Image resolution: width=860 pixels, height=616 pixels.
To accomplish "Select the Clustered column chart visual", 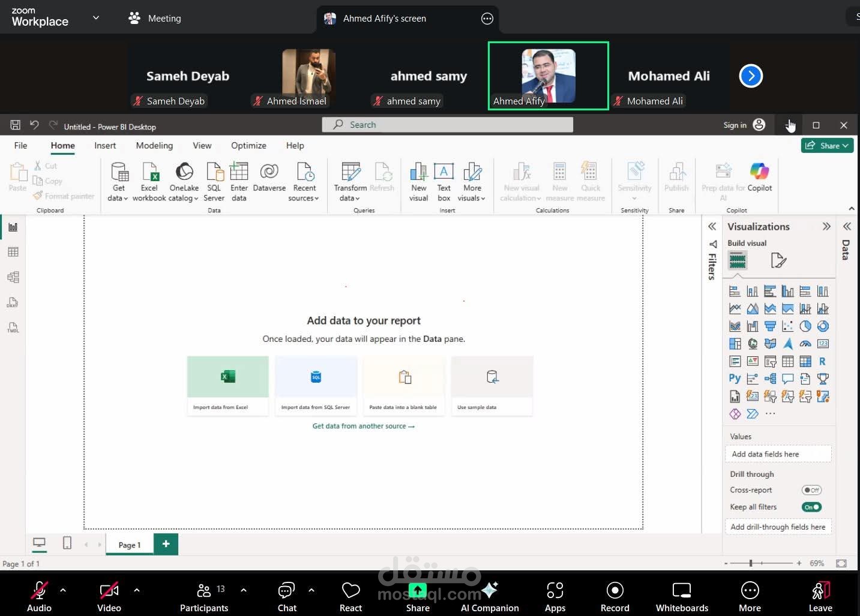I will [x=788, y=292].
